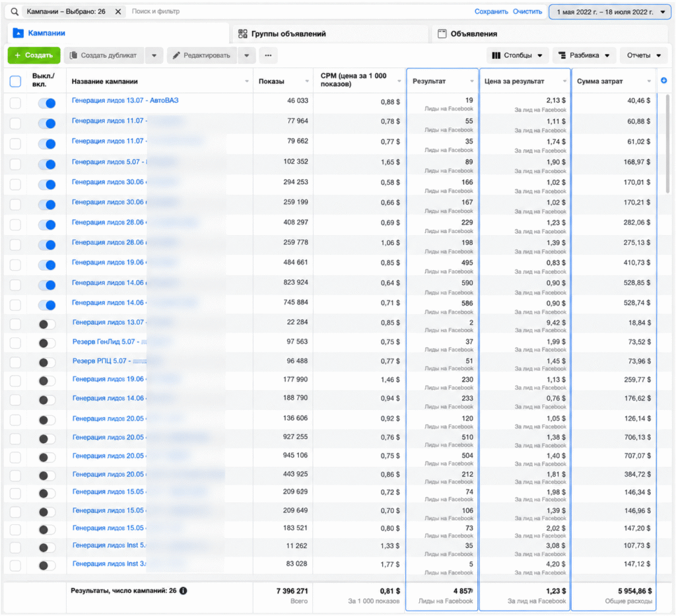
Task: Click the green 'Создать' button
Action: [x=34, y=55]
